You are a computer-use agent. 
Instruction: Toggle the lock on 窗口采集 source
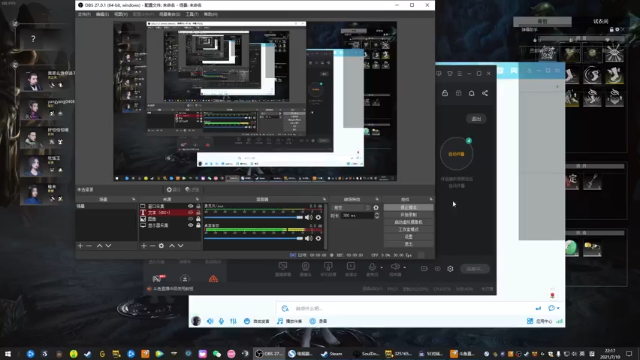click(x=198, y=206)
